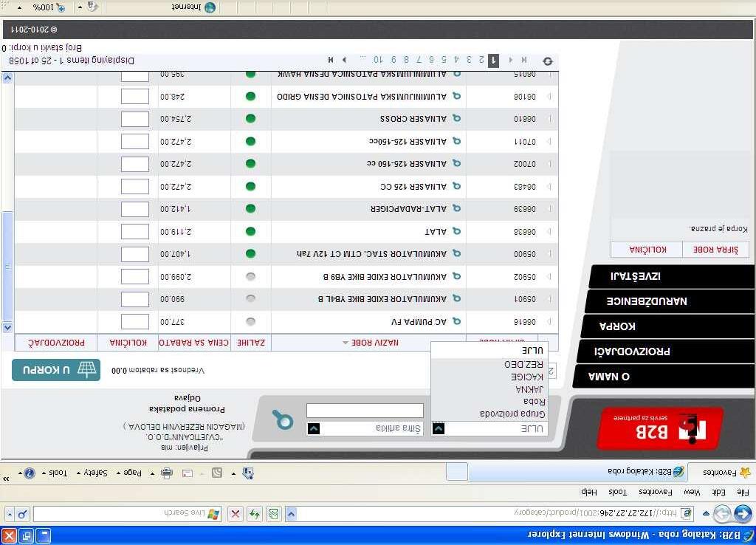Open details magnifier for ALNASER 125 CC
Screen dimensions: 756x545
pos(456,185)
